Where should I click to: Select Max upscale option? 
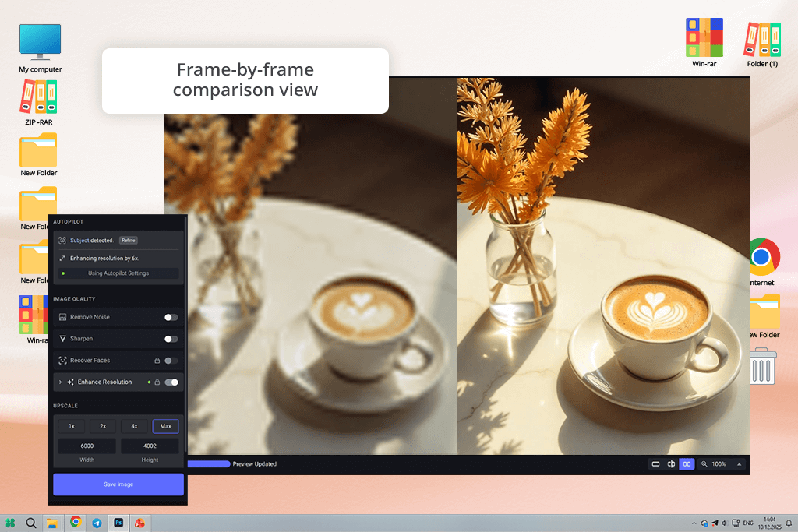click(165, 426)
